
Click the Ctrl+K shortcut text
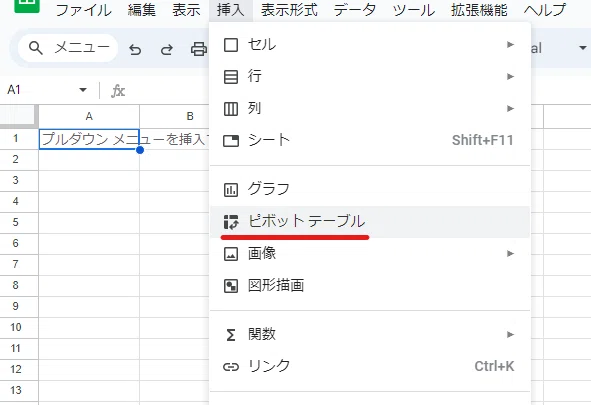[x=494, y=367]
